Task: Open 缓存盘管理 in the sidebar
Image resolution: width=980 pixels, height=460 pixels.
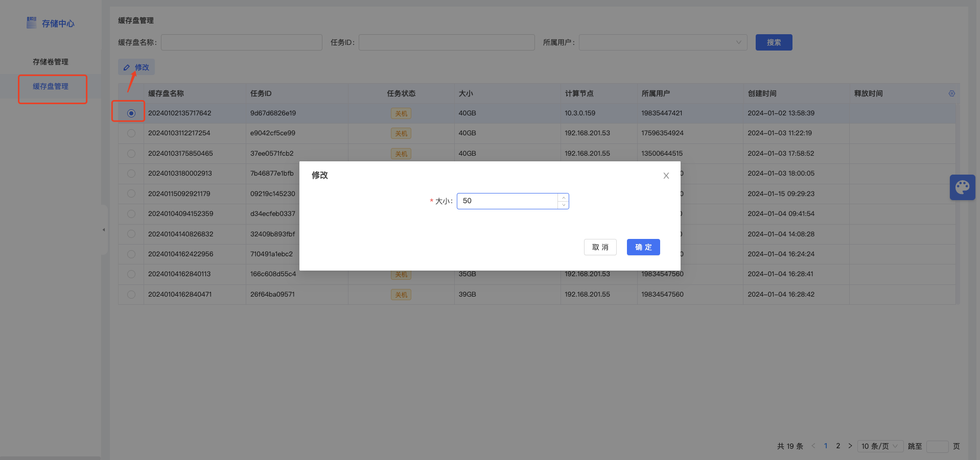Action: [x=51, y=86]
